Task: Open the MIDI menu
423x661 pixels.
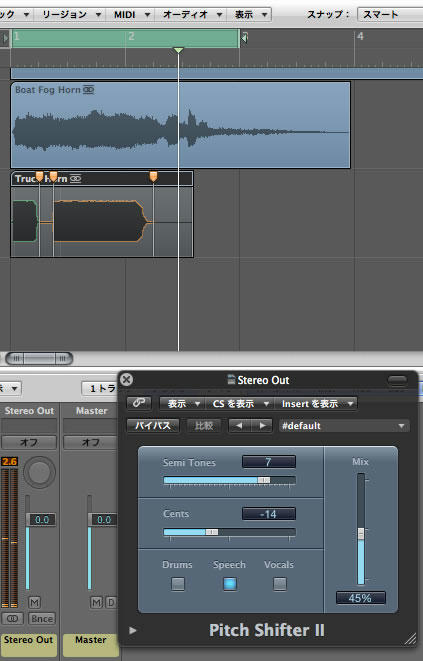Action: 130,15
